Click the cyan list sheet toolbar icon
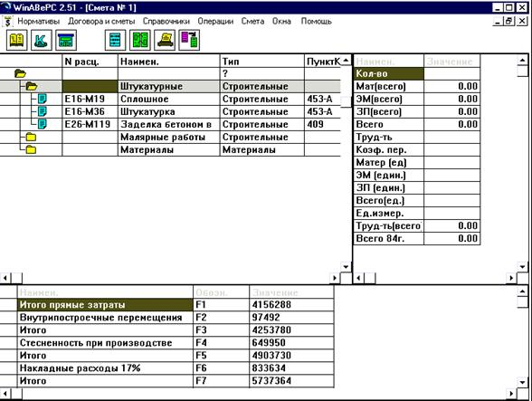 tap(115, 41)
